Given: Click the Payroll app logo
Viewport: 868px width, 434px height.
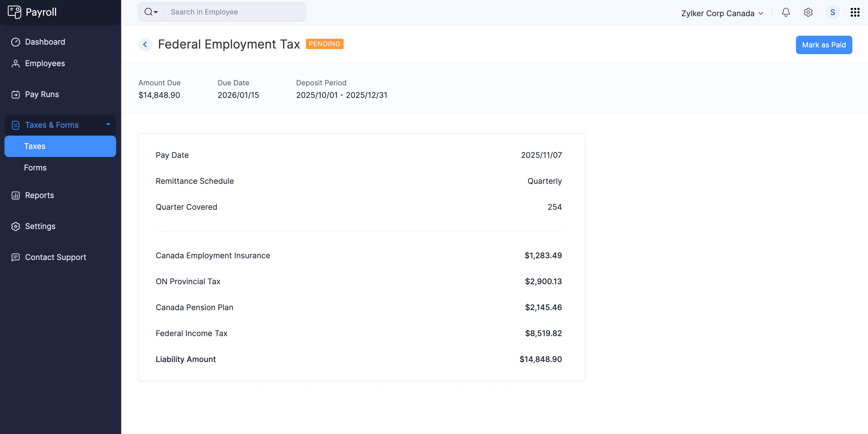Looking at the screenshot, I should point(32,12).
